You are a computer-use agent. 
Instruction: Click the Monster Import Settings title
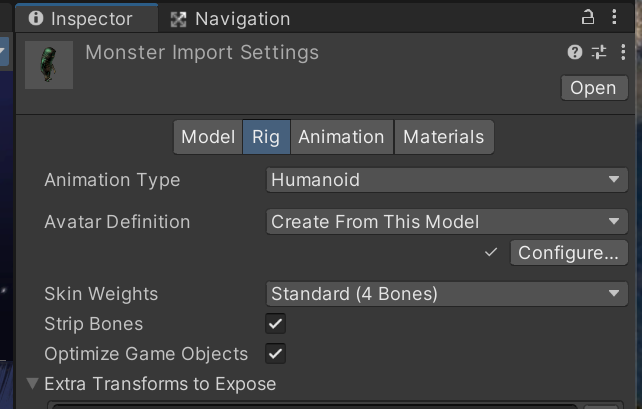[202, 52]
